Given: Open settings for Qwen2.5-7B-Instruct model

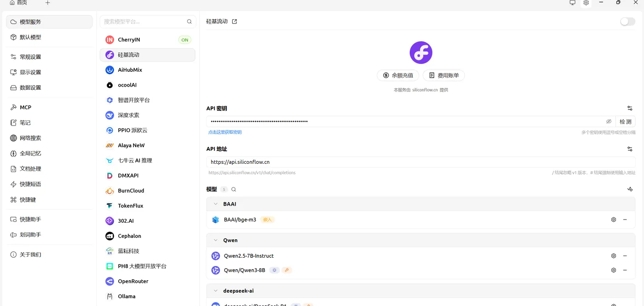Looking at the screenshot, I should click(613, 256).
